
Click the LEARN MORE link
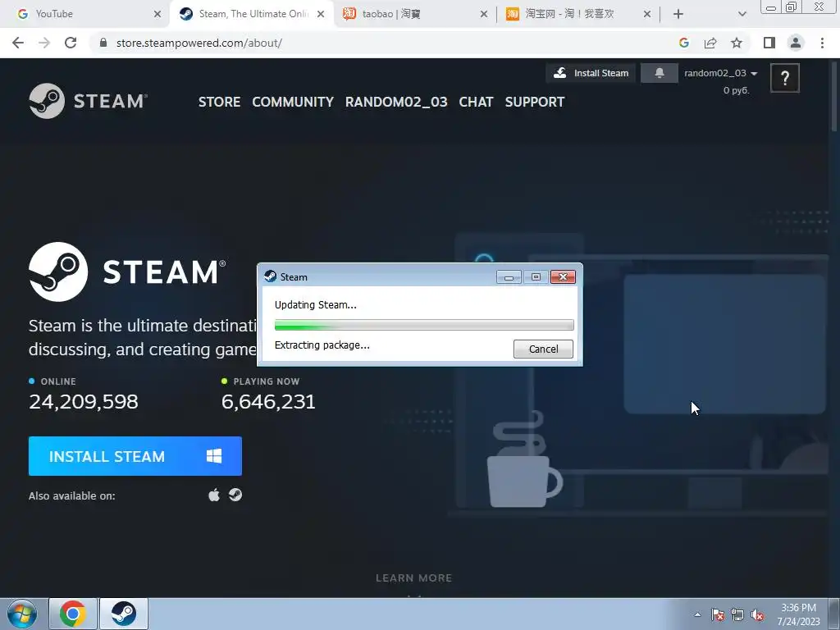point(413,578)
